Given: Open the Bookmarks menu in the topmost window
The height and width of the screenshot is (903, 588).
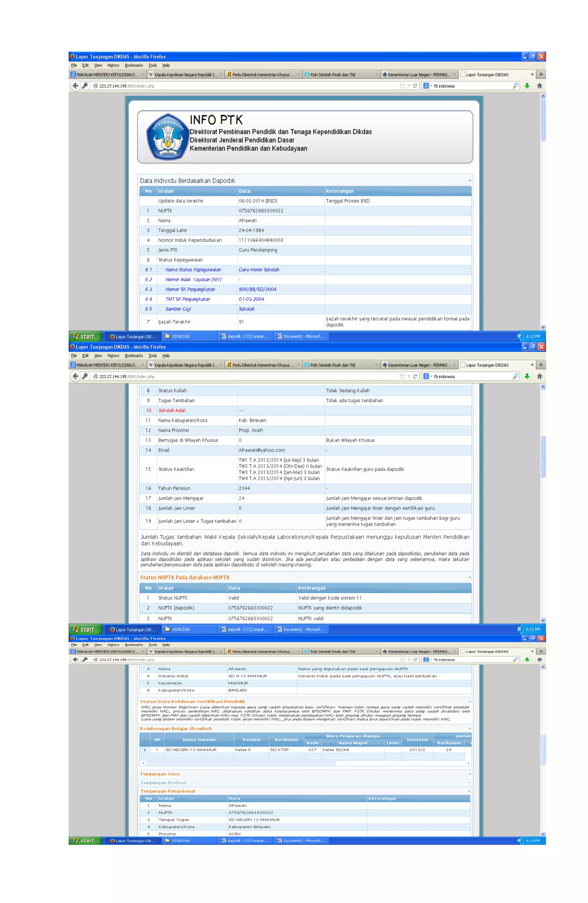Looking at the screenshot, I should 134,65.
